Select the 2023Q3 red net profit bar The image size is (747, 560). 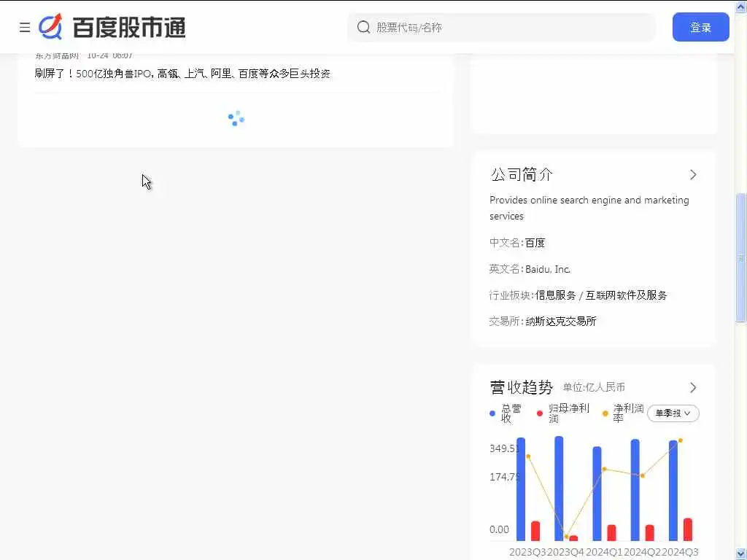point(535,531)
